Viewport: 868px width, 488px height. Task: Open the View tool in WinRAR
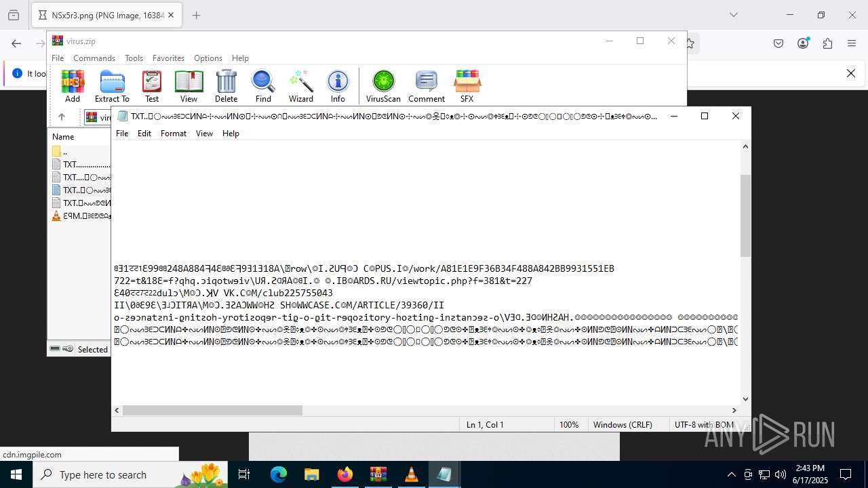(189, 86)
